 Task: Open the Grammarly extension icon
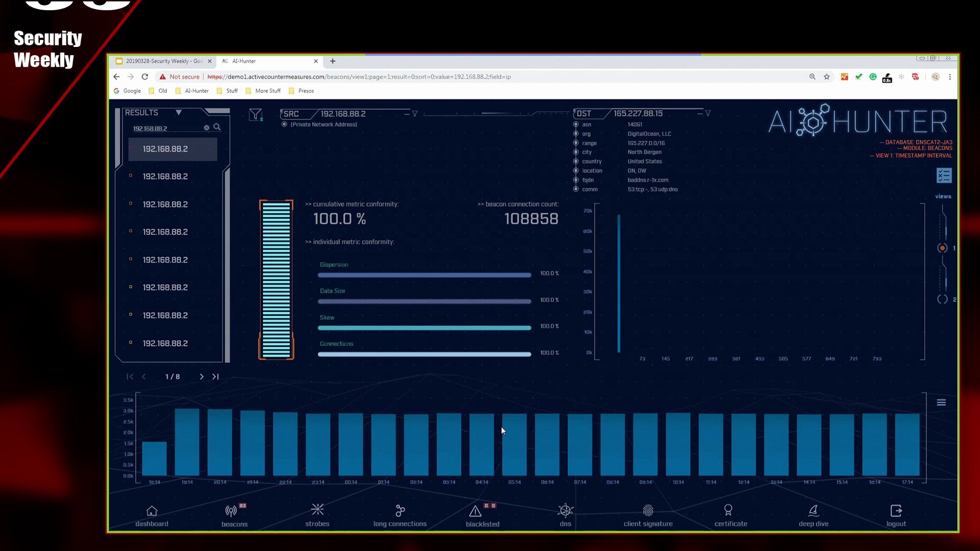(873, 77)
